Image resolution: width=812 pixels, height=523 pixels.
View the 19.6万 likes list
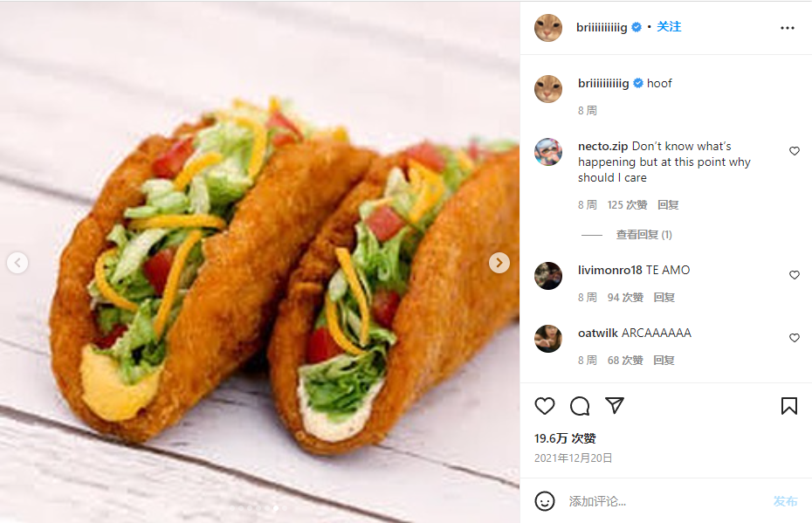565,438
